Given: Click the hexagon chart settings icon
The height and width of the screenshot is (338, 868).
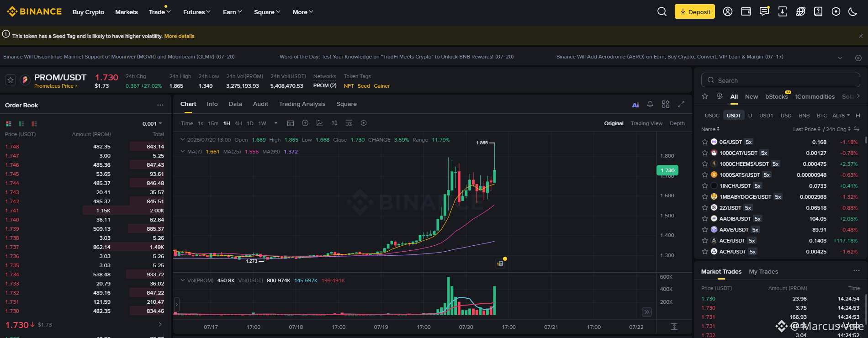Looking at the screenshot, I should tap(364, 123).
